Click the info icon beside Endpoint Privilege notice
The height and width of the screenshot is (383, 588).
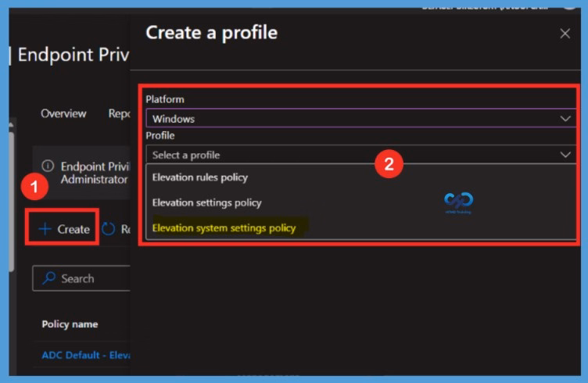click(x=48, y=166)
